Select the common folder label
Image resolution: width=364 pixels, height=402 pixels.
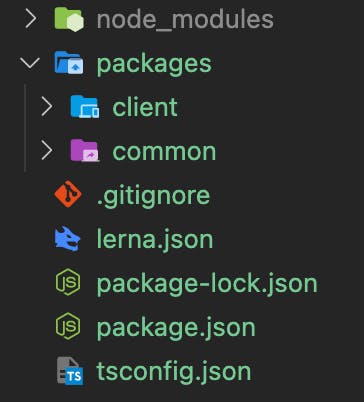click(164, 152)
